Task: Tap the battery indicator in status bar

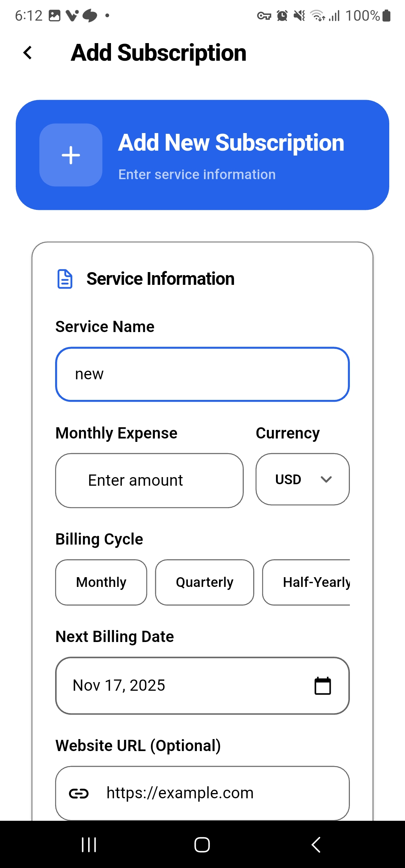Action: tap(387, 16)
